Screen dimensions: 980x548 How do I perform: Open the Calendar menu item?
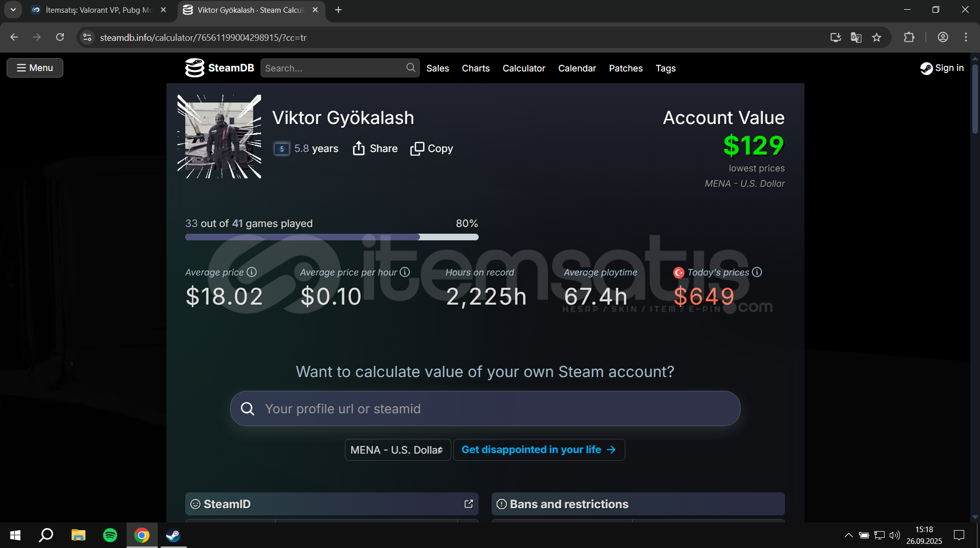(x=577, y=68)
